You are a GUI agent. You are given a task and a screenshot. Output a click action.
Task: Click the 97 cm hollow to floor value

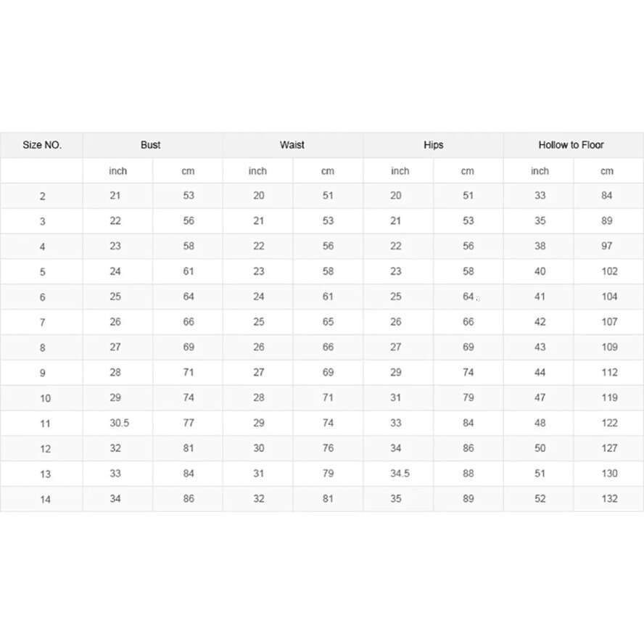(x=607, y=246)
